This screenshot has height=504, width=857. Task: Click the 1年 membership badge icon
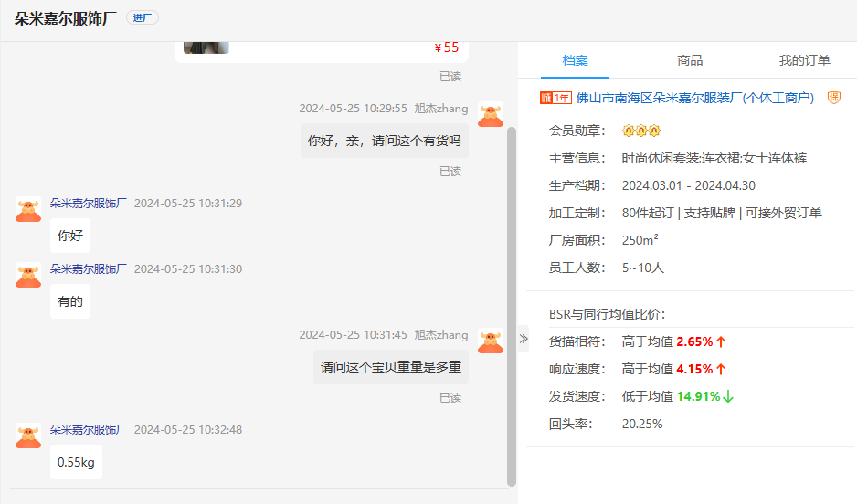coord(555,98)
